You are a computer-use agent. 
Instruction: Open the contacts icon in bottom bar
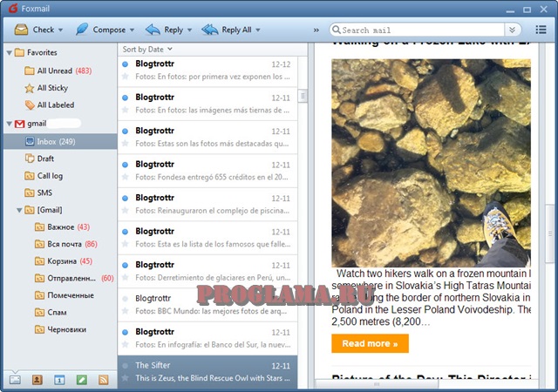(x=37, y=380)
